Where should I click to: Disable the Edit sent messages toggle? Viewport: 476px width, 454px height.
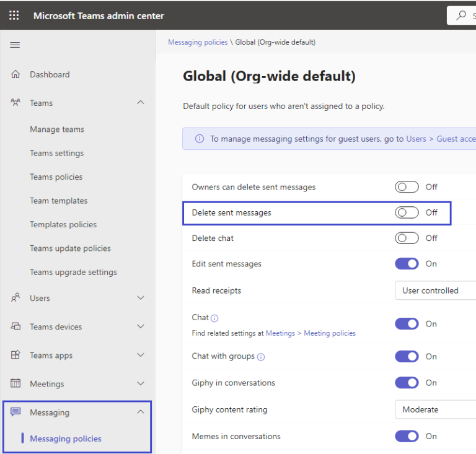(407, 264)
